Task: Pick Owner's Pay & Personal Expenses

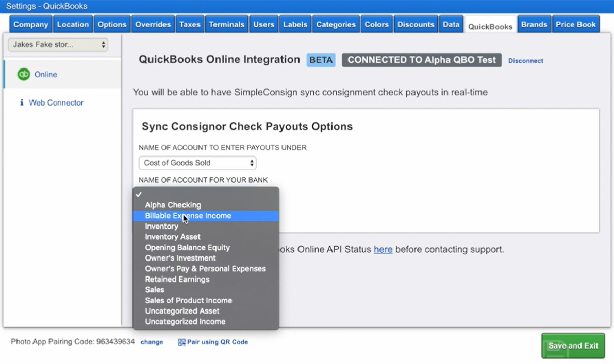Action: point(206,269)
